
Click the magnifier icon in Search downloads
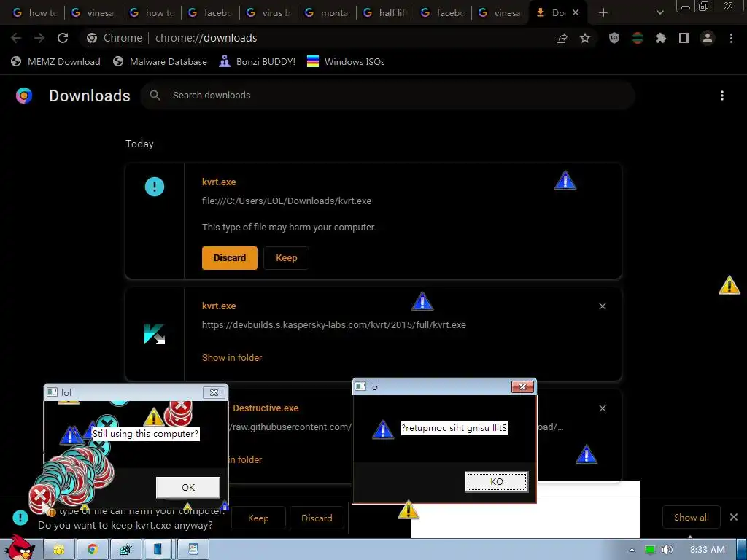[x=155, y=96]
